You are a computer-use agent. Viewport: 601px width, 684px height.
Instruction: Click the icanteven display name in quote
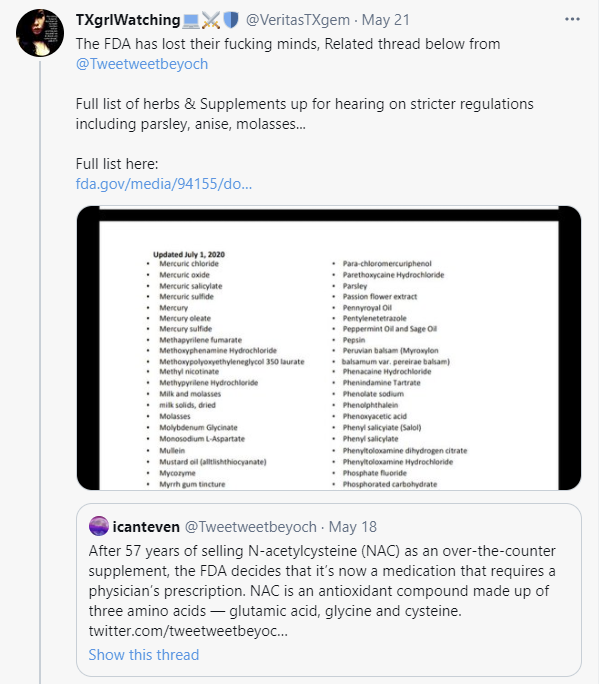146,527
